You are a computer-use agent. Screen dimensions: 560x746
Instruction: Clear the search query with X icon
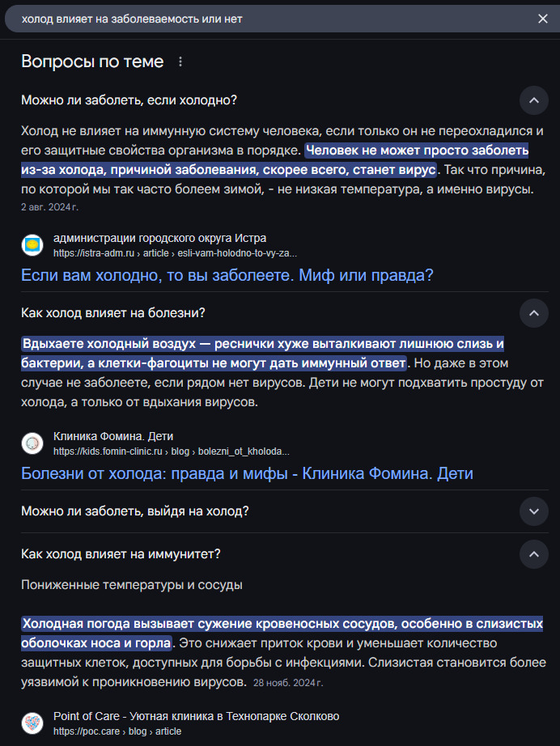tap(543, 19)
